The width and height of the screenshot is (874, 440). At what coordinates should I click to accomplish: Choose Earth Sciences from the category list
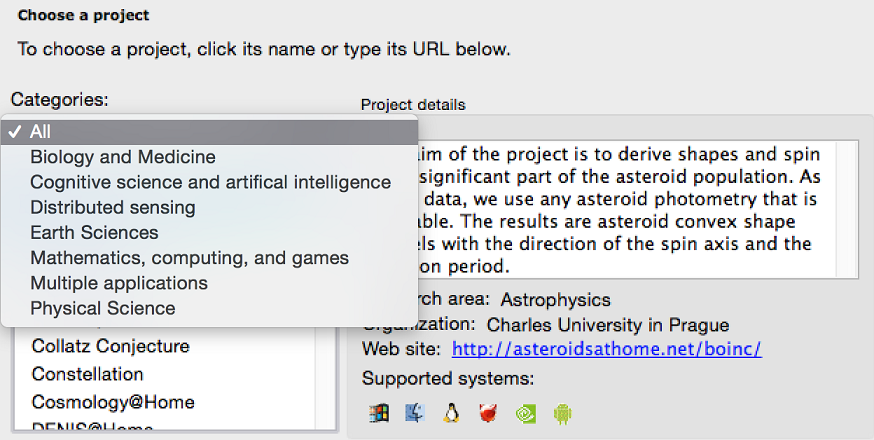pyautogui.click(x=94, y=233)
